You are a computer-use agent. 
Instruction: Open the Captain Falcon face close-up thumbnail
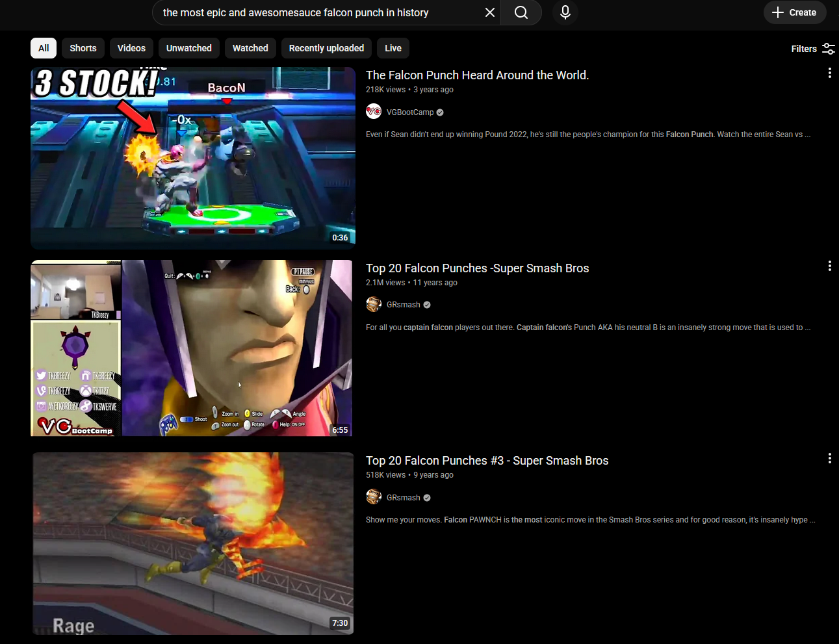192,348
